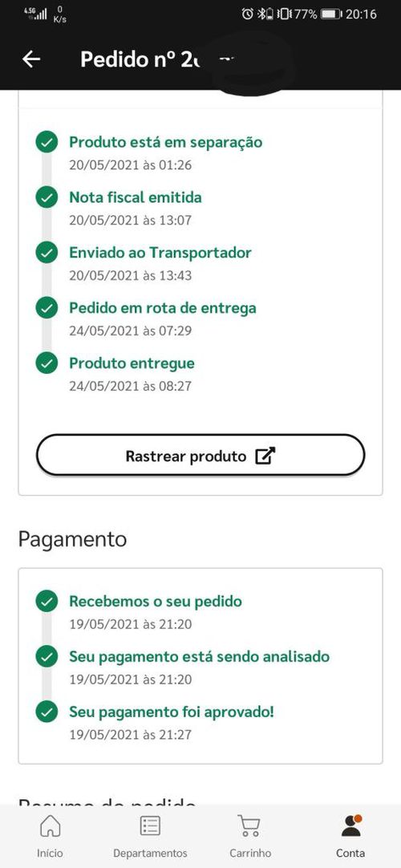Tap the battery indicator in the status bar
Image resolution: width=401 pixels, height=868 pixels.
tap(331, 14)
